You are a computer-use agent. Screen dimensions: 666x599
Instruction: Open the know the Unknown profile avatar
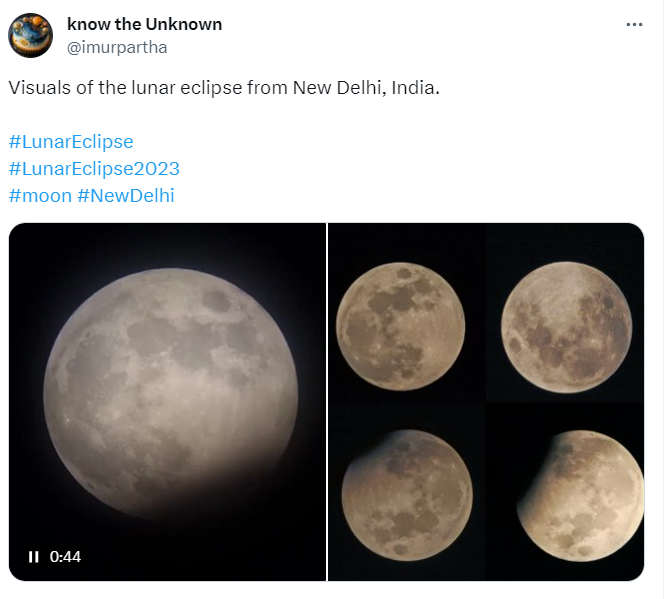point(31,35)
